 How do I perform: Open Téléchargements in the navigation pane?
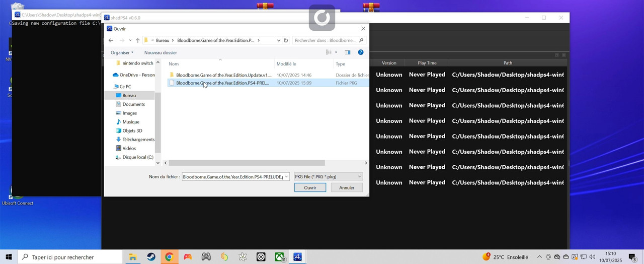[x=135, y=140]
